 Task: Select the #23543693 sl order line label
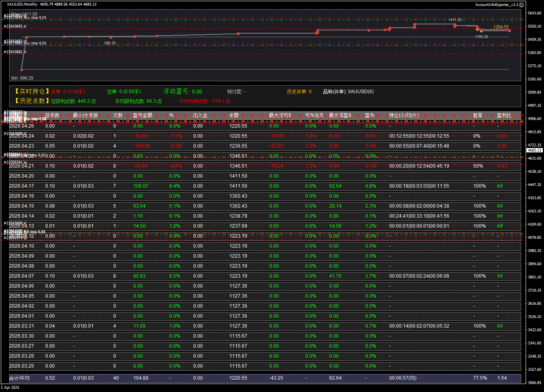pos(15,26)
